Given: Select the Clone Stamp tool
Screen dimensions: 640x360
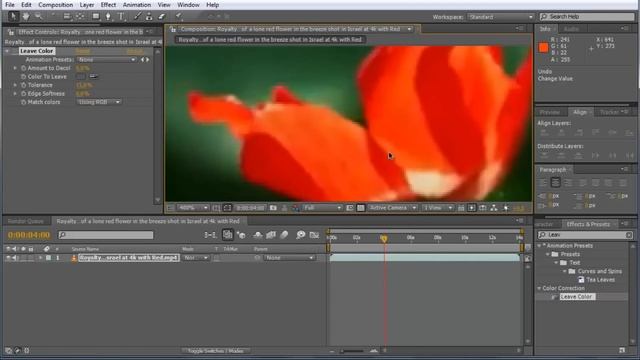Looking at the screenshot, I should [x=149, y=16].
